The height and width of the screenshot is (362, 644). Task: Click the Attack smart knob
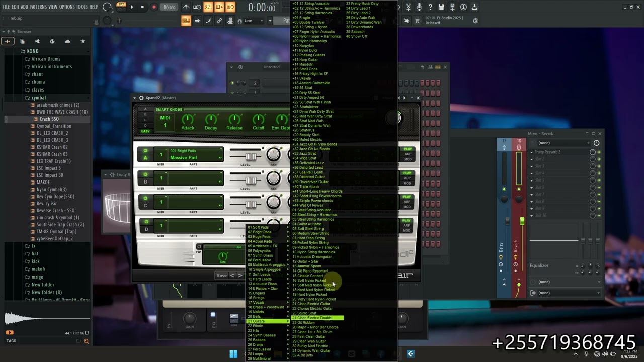point(188,119)
